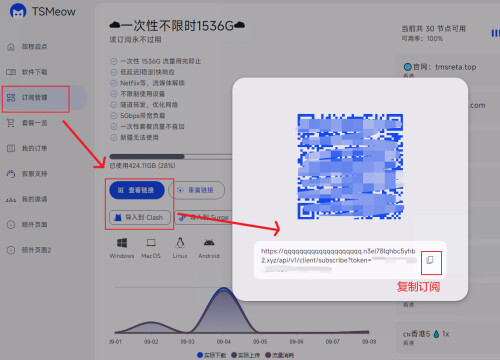The image size is (500, 360).
Task: Open the 旅程起点 home page in sidebar
Action: 34,47
